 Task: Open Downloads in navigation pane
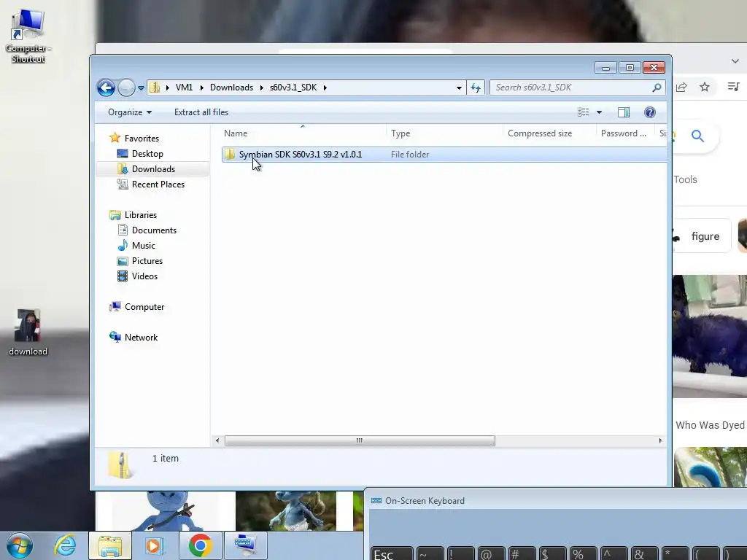pyautogui.click(x=153, y=169)
